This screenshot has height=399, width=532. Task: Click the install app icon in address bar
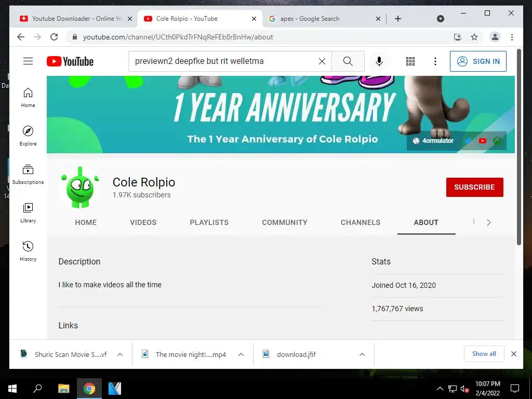[x=458, y=37]
